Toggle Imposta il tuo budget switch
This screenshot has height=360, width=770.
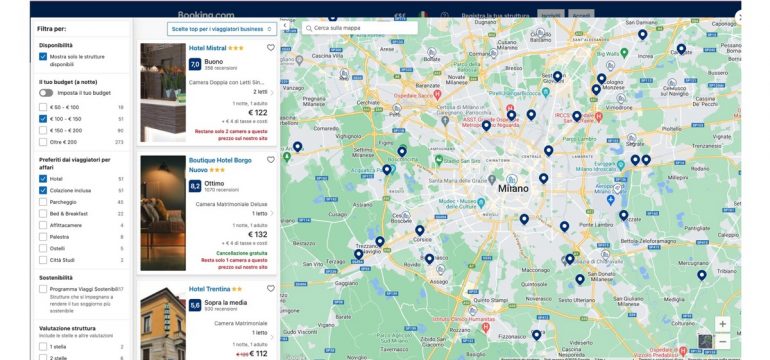[x=46, y=93]
